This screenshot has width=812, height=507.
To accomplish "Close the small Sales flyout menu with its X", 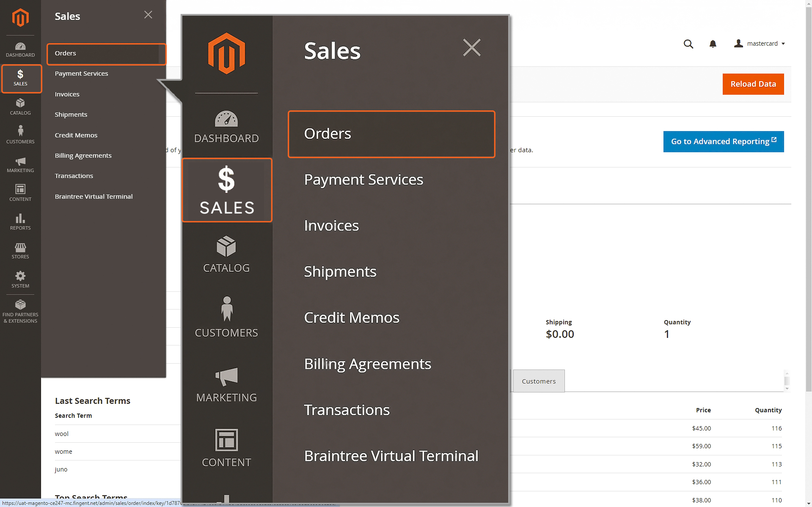I will 148,15.
